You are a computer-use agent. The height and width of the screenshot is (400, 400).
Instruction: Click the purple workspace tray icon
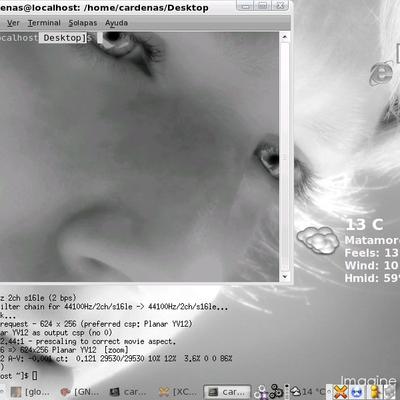pos(261,392)
